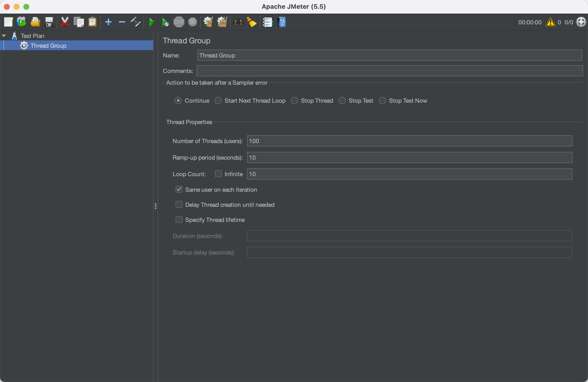The image size is (588, 382).
Task: Select Thread Group tree item
Action: click(x=48, y=45)
